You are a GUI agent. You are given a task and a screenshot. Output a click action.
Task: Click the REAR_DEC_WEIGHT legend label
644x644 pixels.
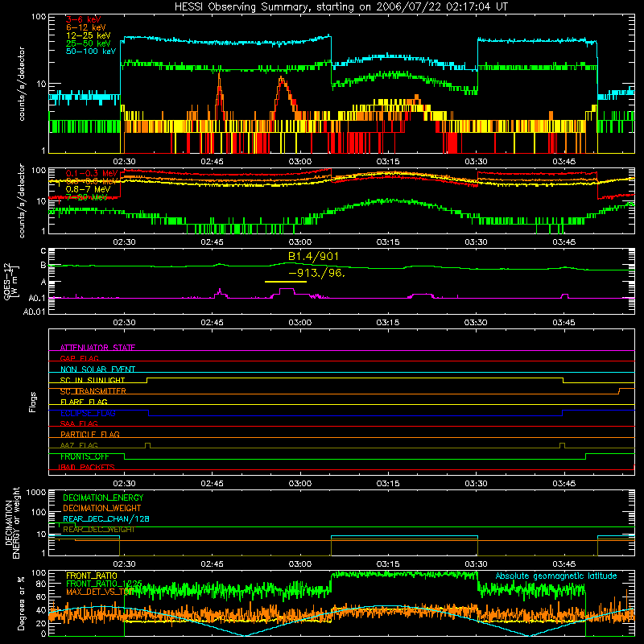click(98, 530)
